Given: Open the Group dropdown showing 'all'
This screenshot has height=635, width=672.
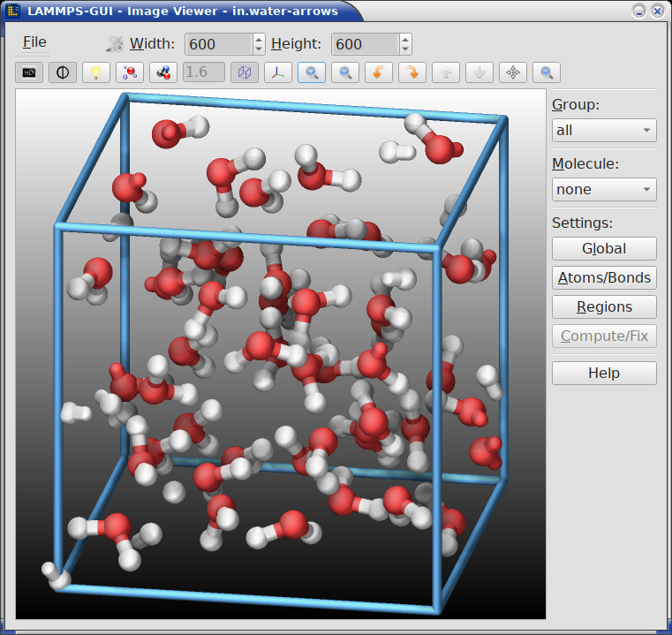Looking at the screenshot, I should pos(604,130).
